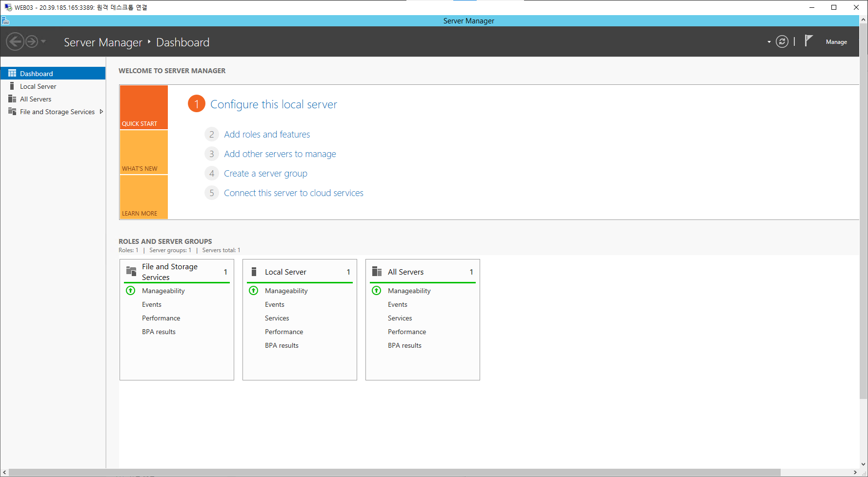This screenshot has height=477, width=868.
Task: Click File and Storage Services tile icon
Action: point(131,271)
